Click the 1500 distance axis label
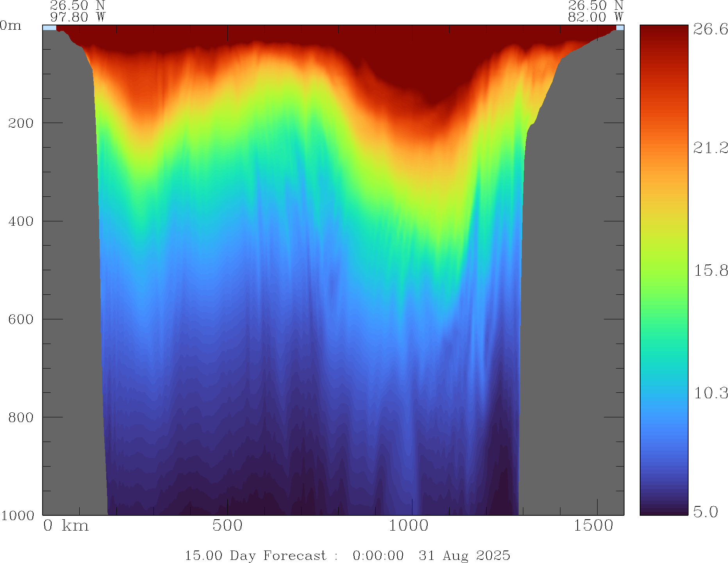The image size is (728, 563). (593, 526)
